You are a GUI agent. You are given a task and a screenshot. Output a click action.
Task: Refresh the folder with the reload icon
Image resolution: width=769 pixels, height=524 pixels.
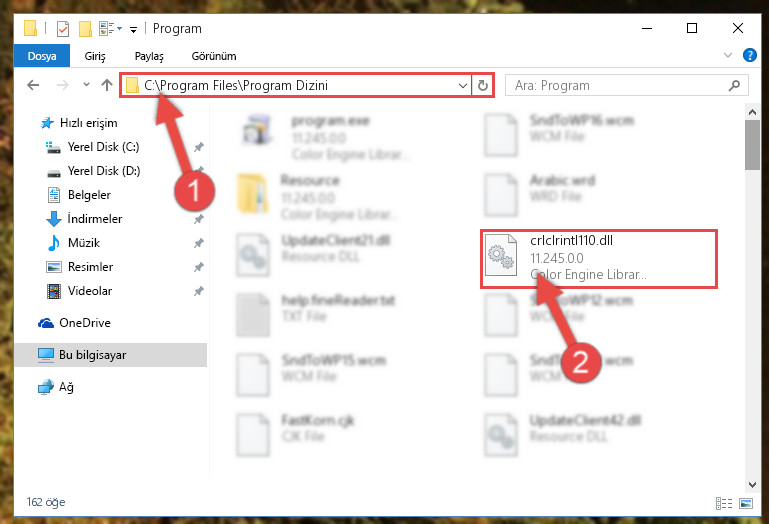coord(483,85)
